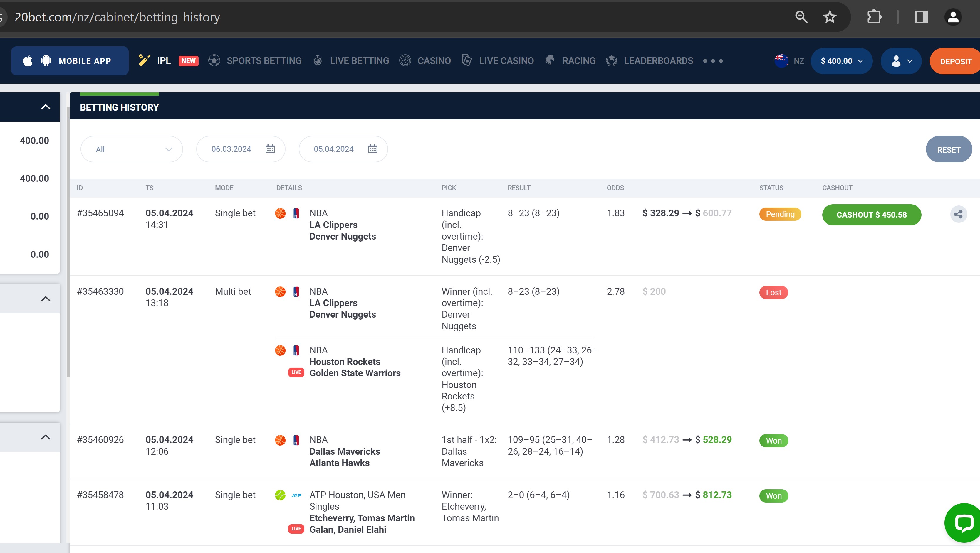Open the end date calendar icon
This screenshot has width=980, height=553.
(x=372, y=149)
